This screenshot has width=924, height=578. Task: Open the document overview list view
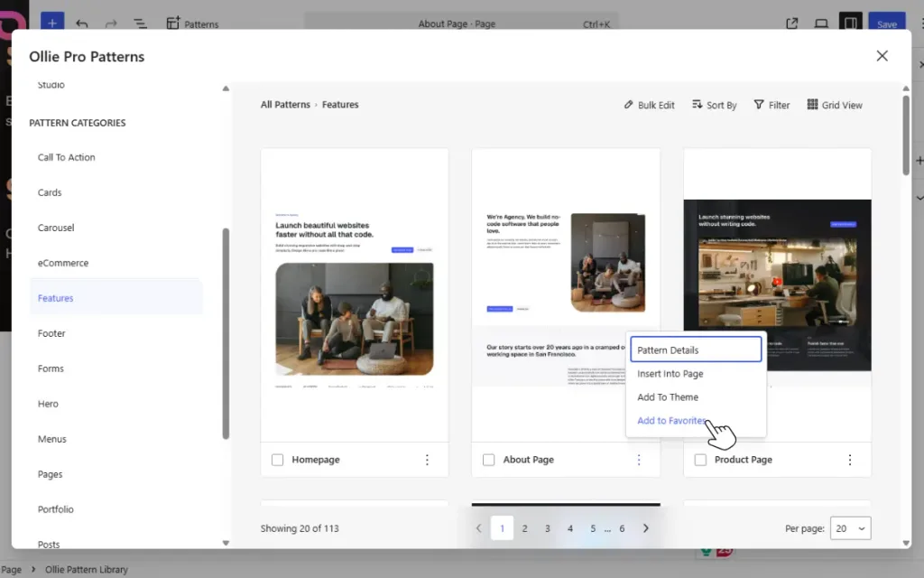(x=140, y=23)
